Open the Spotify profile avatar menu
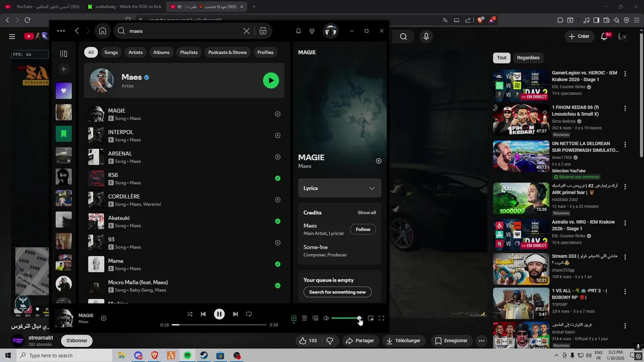644x362 pixels. [x=331, y=31]
